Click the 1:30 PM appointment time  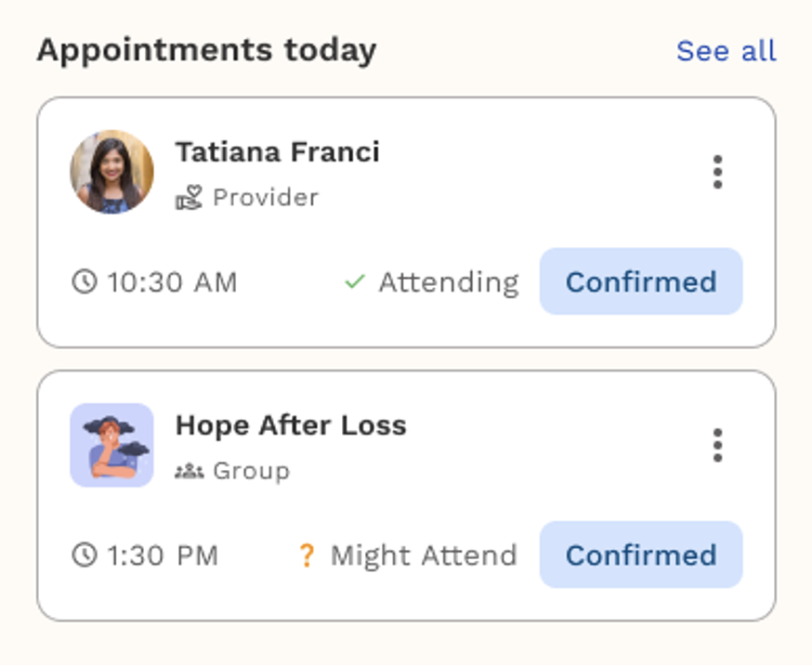click(x=163, y=555)
